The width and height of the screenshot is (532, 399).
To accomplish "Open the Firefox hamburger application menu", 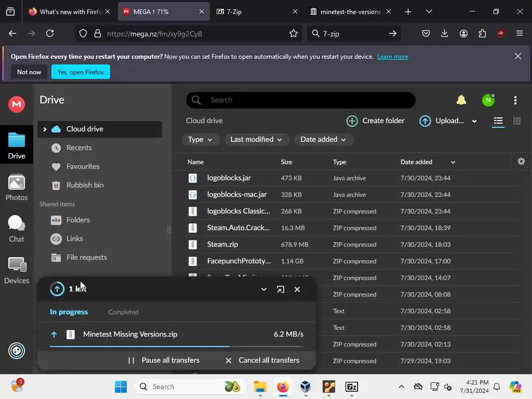I will coord(519,33).
